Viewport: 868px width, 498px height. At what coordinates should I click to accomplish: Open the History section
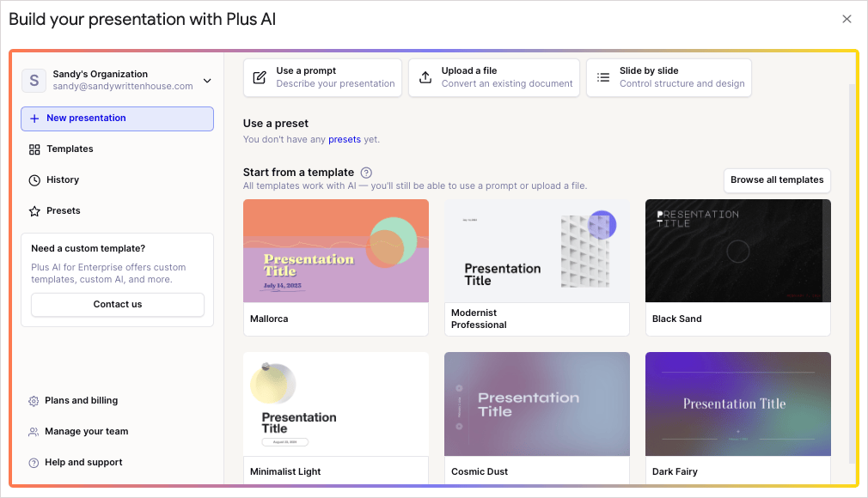pos(118,179)
